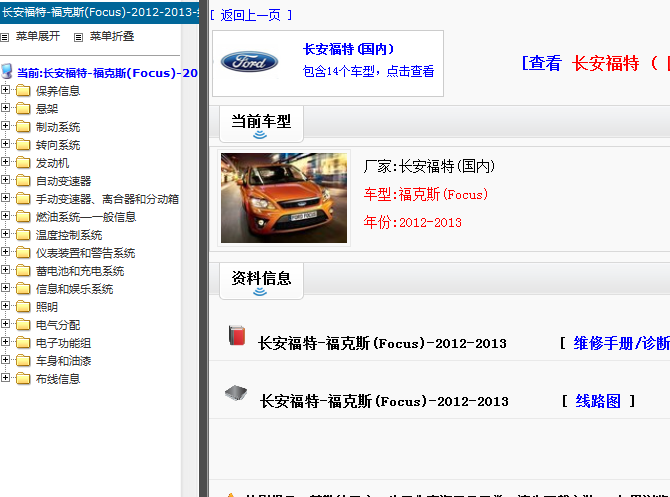Expand the 仪表装置和警告系统 node

[5, 252]
